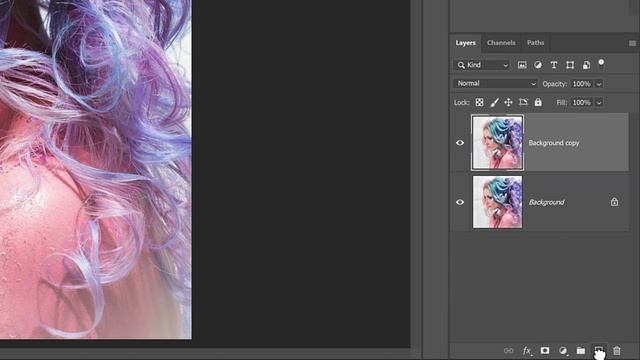Add layer mask icon

coord(545,351)
